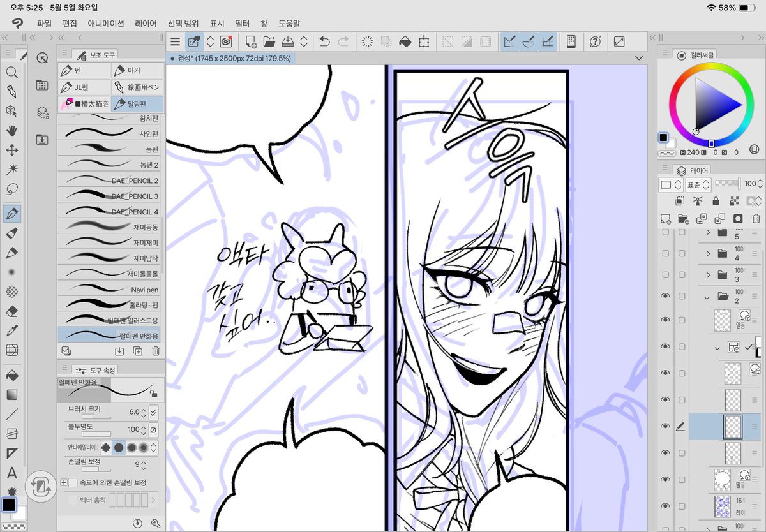Show the folder 4 layer visibility box
Screen dimensions: 766x532
(666, 253)
